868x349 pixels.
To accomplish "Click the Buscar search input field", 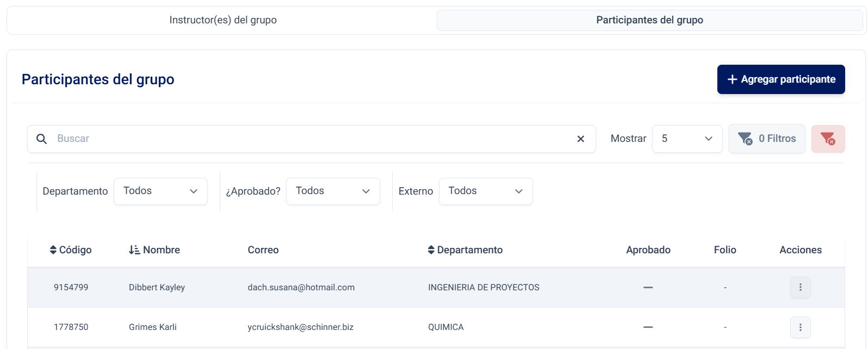I will pos(310,139).
